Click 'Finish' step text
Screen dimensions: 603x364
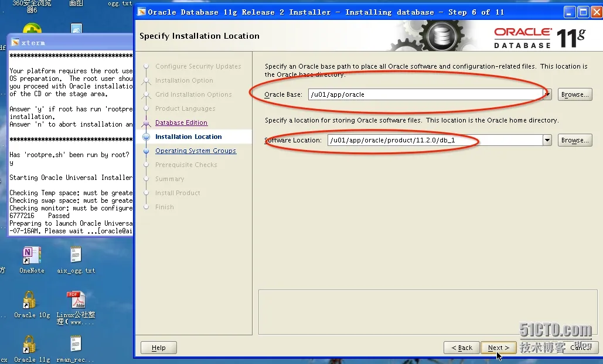pyautogui.click(x=165, y=207)
